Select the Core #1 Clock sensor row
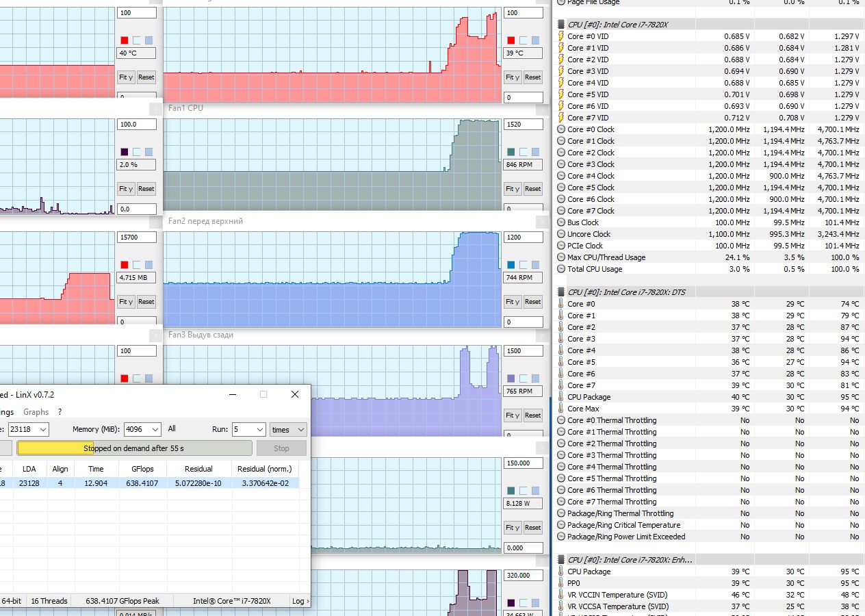Image resolution: width=865 pixels, height=616 pixels. click(708, 141)
